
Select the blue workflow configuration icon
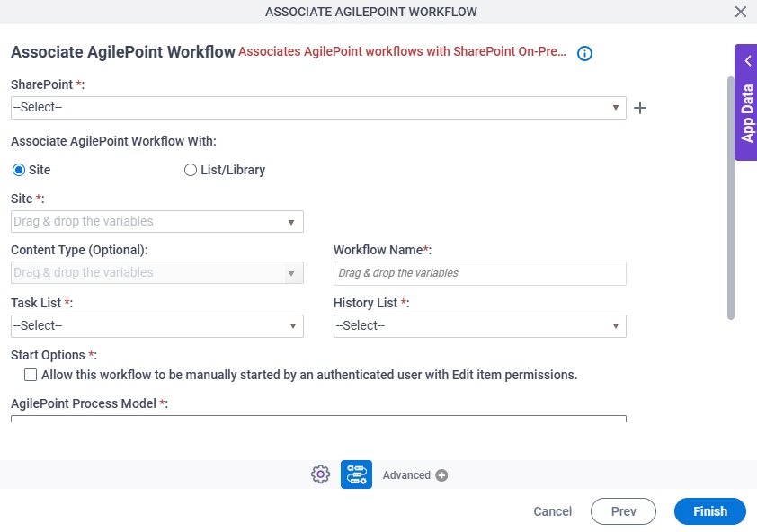(x=356, y=474)
